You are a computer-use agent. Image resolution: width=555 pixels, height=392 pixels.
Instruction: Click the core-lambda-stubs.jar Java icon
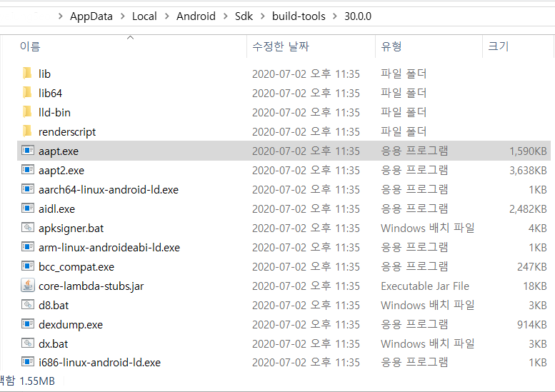pyautogui.click(x=28, y=286)
